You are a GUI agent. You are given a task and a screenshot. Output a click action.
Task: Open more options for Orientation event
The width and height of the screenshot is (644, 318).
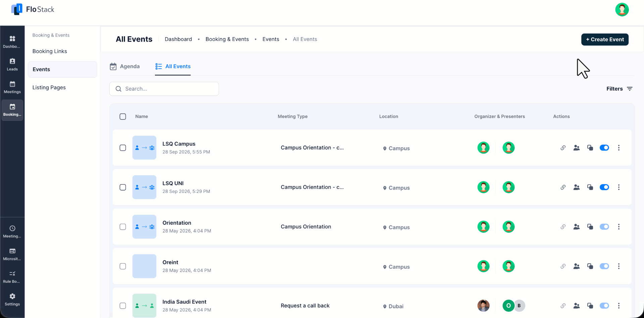click(x=619, y=227)
